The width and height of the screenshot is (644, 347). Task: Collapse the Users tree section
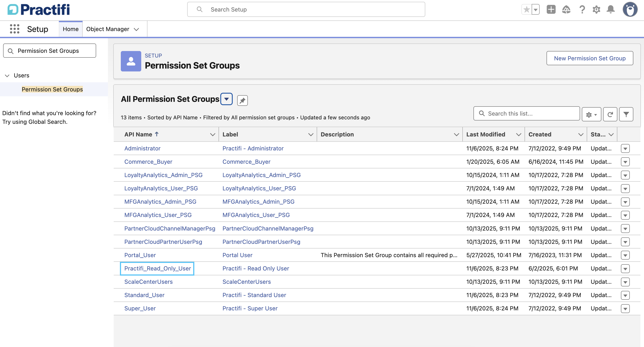[7, 75]
